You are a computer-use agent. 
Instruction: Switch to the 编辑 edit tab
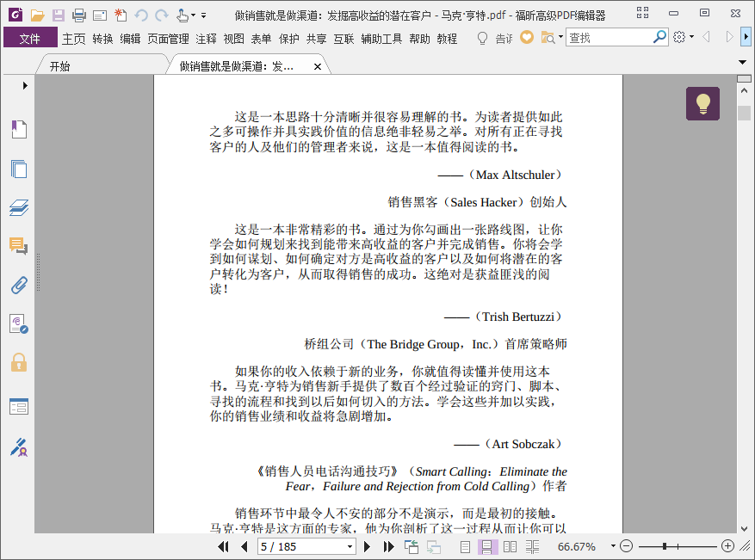[130, 39]
